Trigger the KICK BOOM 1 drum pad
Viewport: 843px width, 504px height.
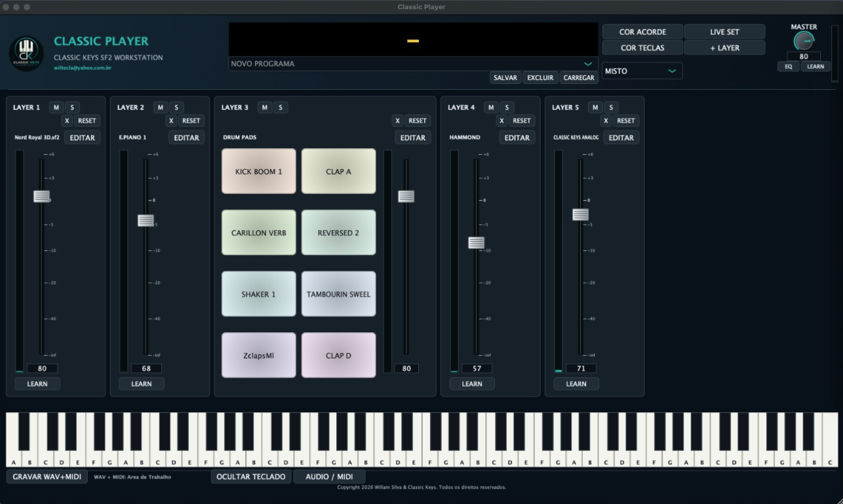(259, 171)
